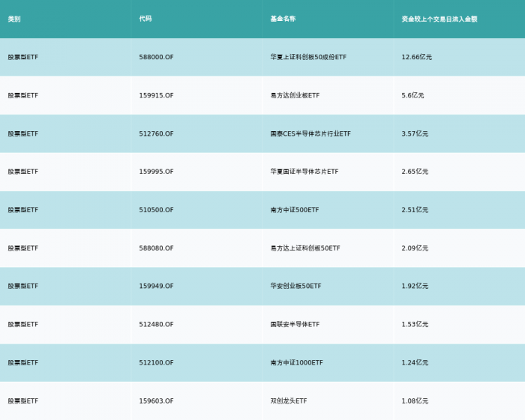Click 股票型ETF in the 588000.OF row
This screenshot has width=525, height=420.
[23, 57]
